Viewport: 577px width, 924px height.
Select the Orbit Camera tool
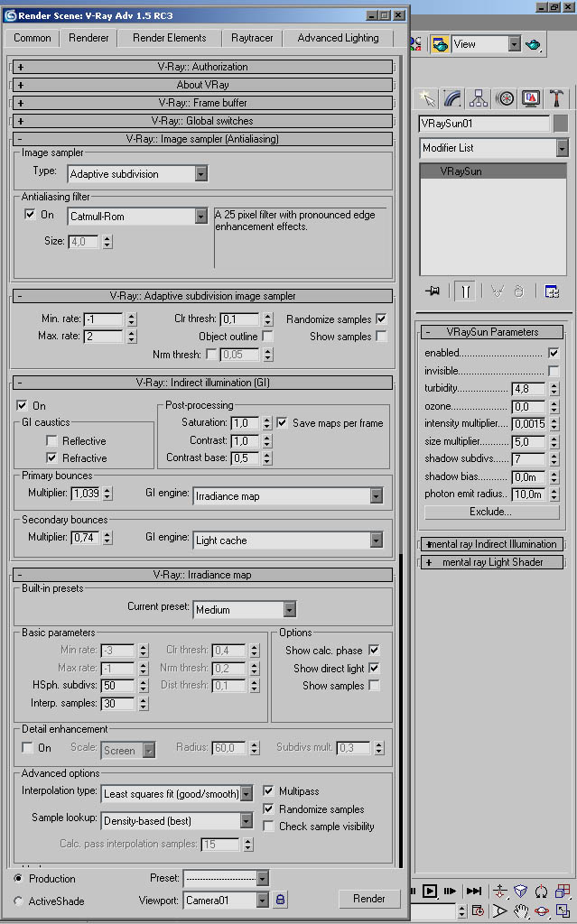click(x=541, y=911)
